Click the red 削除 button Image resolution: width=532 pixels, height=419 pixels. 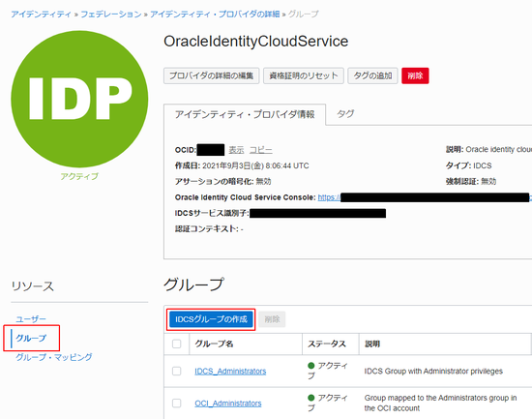coord(415,75)
